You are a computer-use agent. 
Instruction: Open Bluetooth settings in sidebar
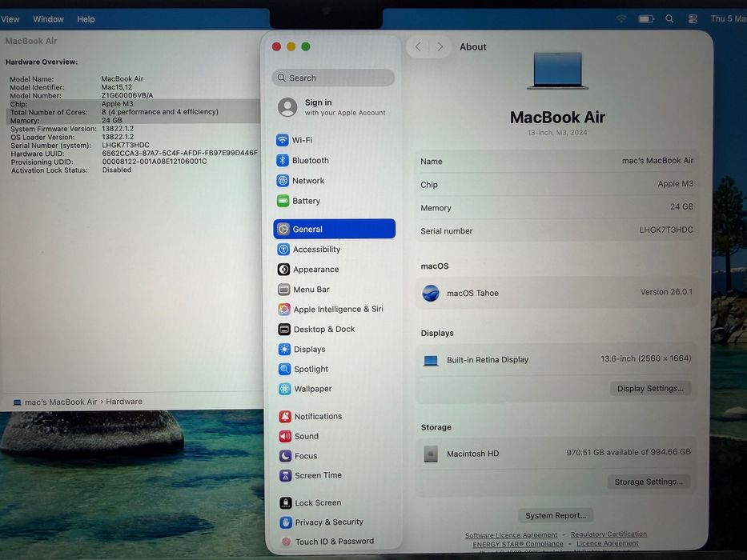[x=334, y=161]
